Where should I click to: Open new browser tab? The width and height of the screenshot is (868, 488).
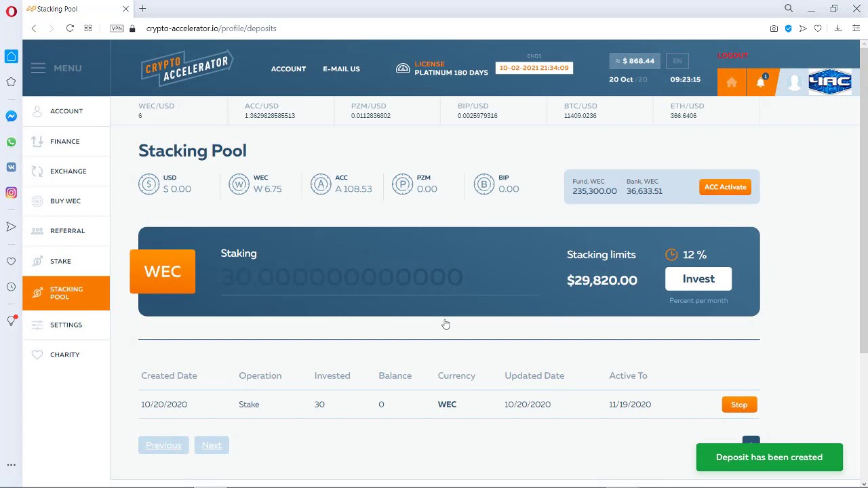pos(142,9)
